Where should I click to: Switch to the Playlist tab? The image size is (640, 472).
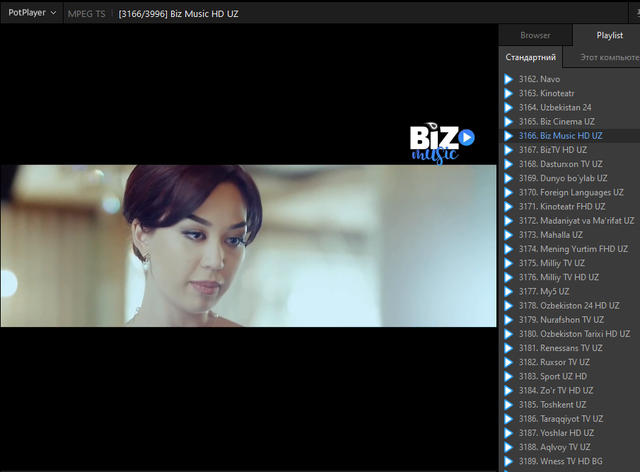tap(609, 36)
